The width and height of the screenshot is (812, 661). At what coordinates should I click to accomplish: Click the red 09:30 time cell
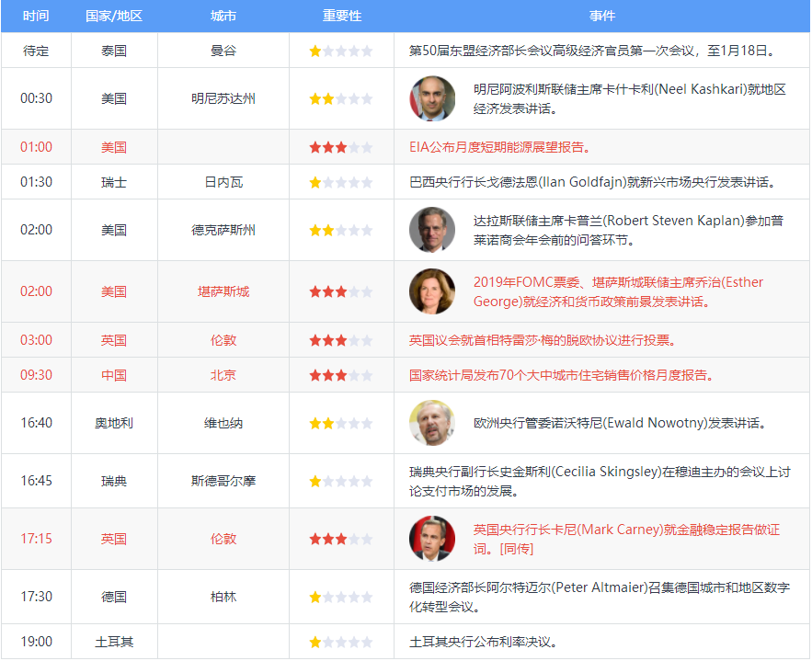point(36,375)
